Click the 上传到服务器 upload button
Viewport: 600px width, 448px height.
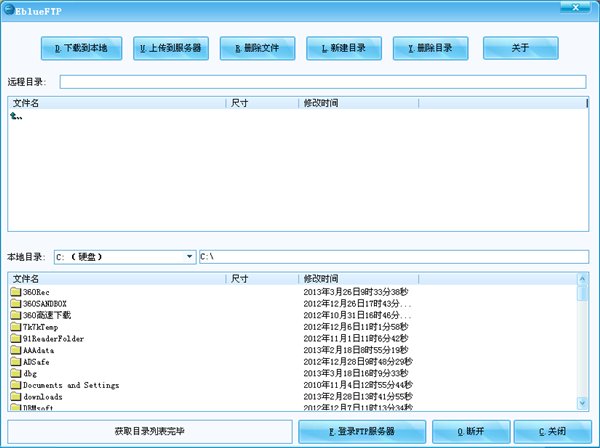[171, 48]
